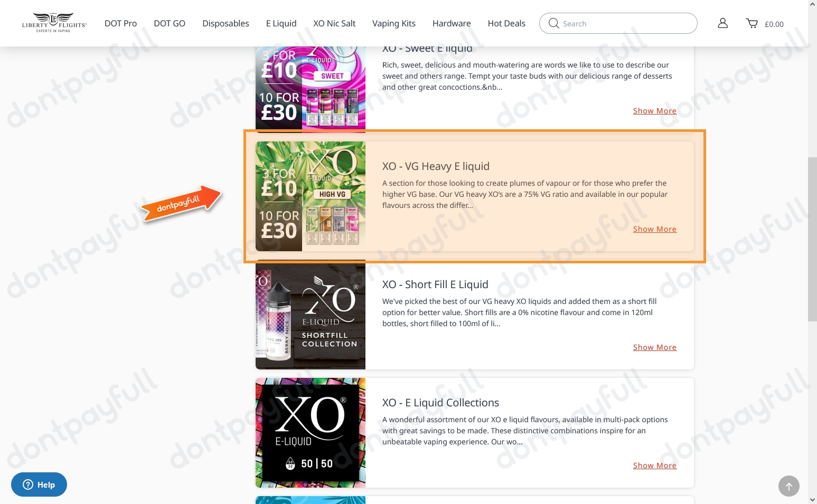Screen dimensions: 817x504
Task: Show More for XO Sweet E liquid
Action: [655, 111]
